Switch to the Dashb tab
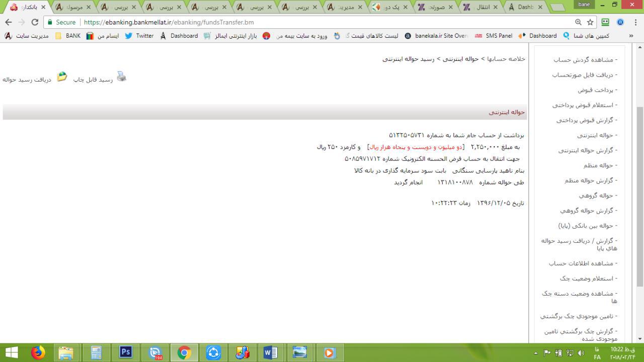This screenshot has width=644, height=362. click(x=526, y=7)
